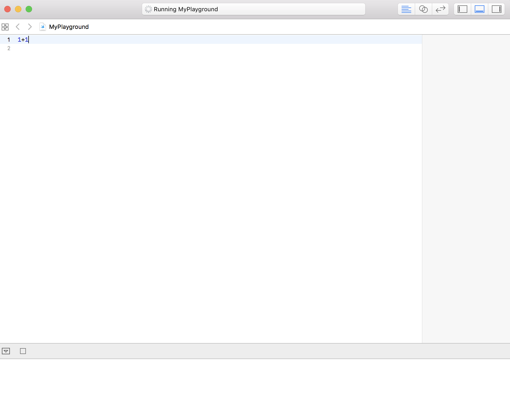Image resolution: width=510 pixels, height=420 pixels.
Task: Show the Standard editor
Action: pyautogui.click(x=406, y=9)
